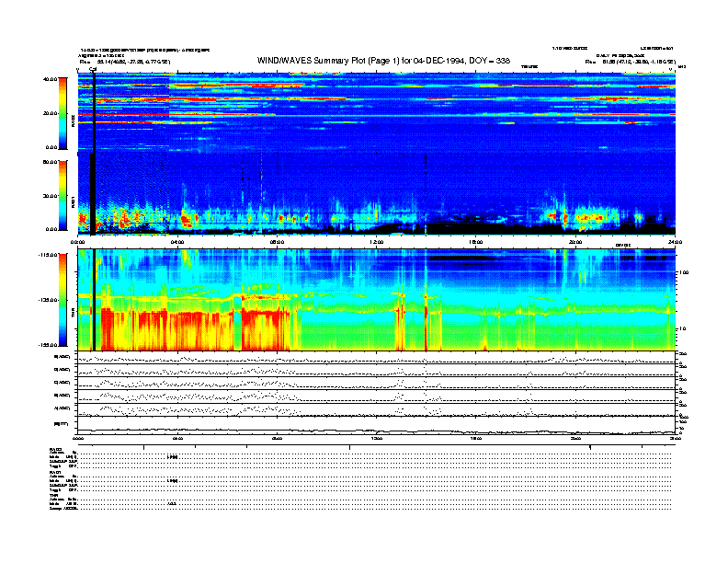Click the TNR status heading in bottom table
Viewport: 728px width, 563px height.
pos(53,495)
